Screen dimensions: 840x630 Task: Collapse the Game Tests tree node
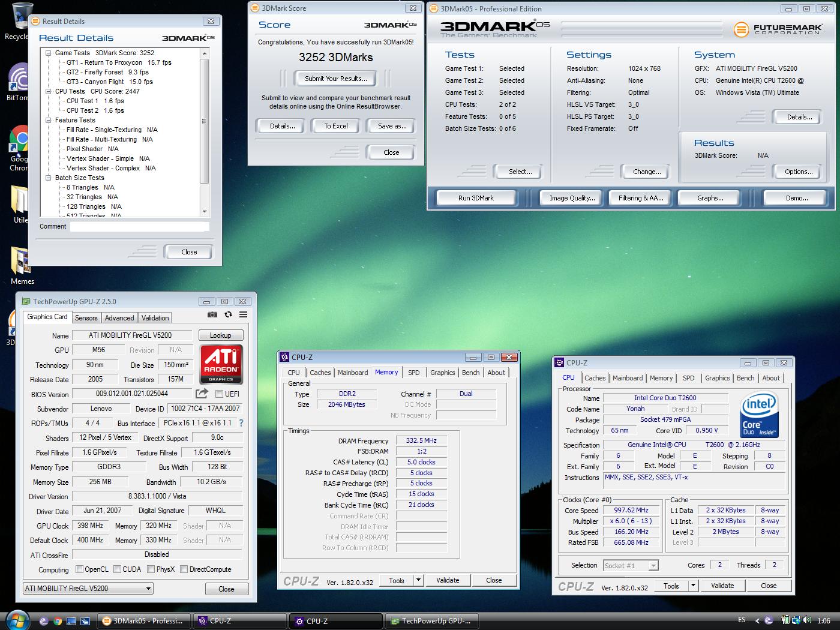tap(49, 53)
